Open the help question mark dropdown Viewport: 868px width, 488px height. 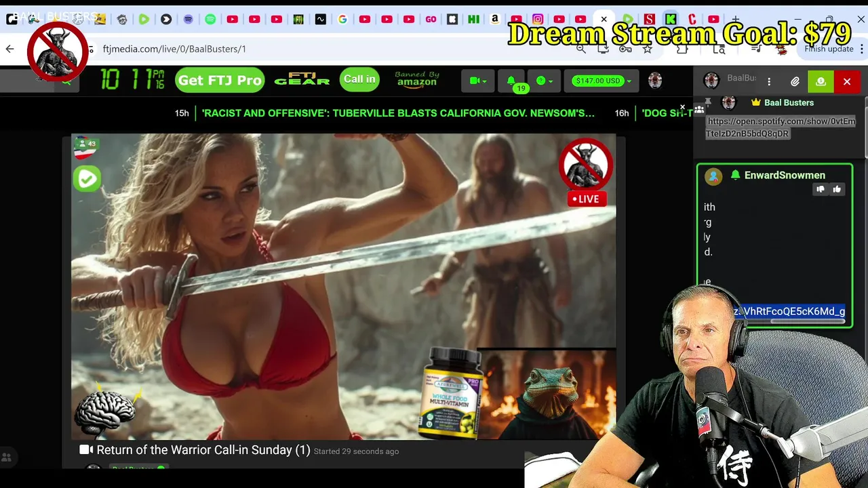tap(544, 81)
